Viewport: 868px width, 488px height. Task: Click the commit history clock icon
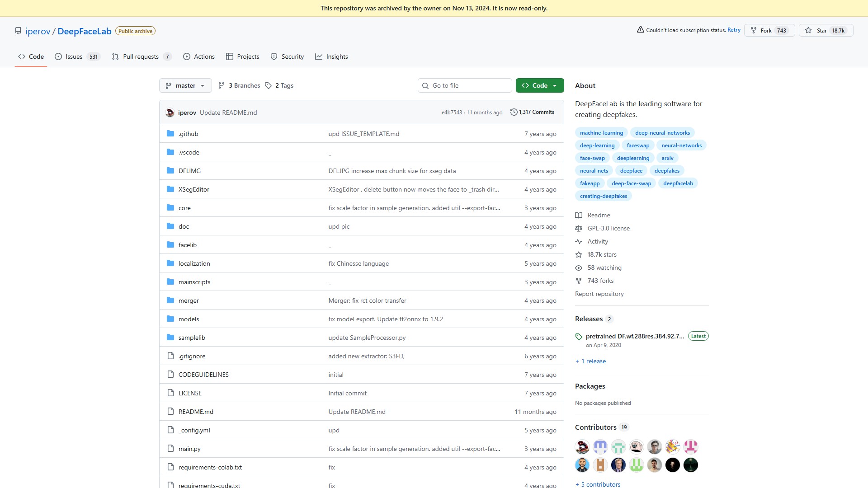[514, 112]
